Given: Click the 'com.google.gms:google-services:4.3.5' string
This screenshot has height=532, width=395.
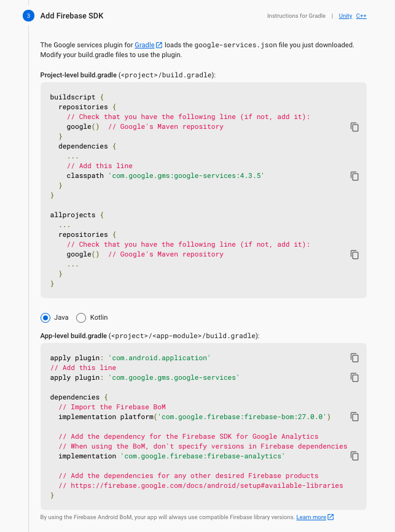Looking at the screenshot, I should 186,175.
